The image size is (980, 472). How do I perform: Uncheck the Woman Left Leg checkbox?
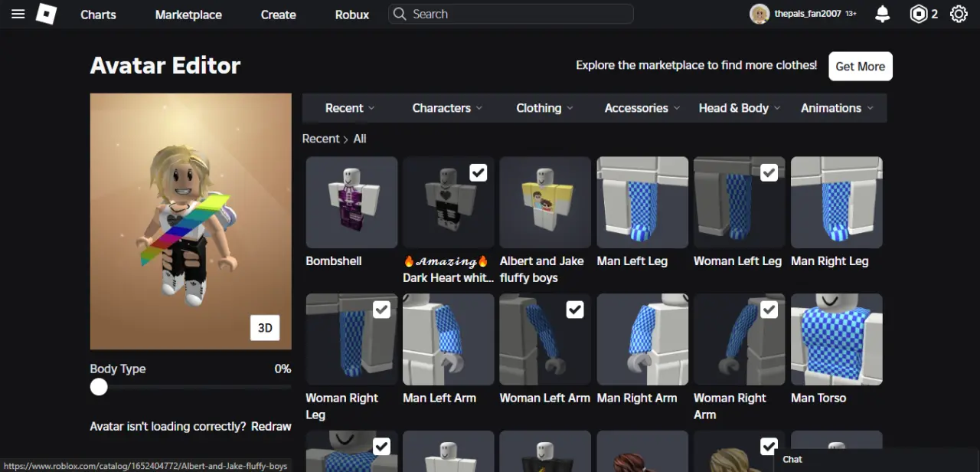click(769, 172)
